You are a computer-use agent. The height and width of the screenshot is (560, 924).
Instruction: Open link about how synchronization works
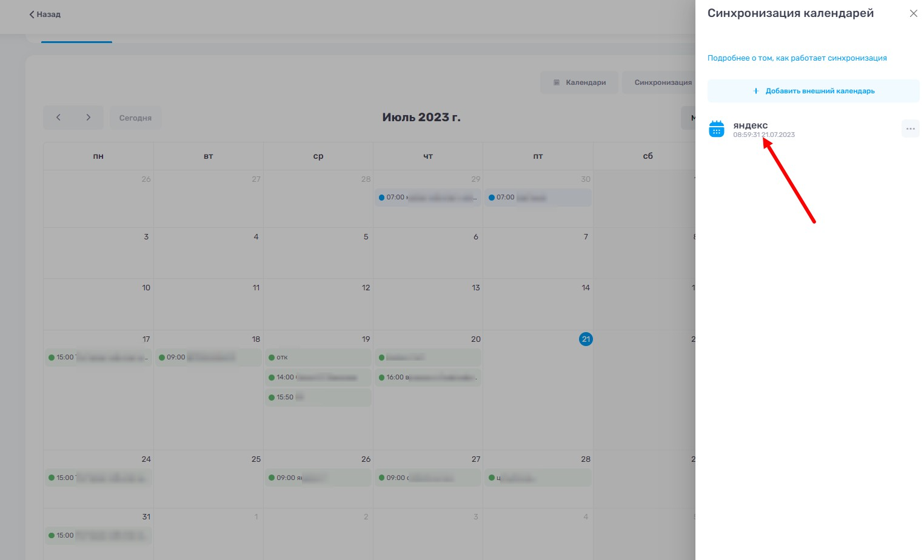(797, 58)
